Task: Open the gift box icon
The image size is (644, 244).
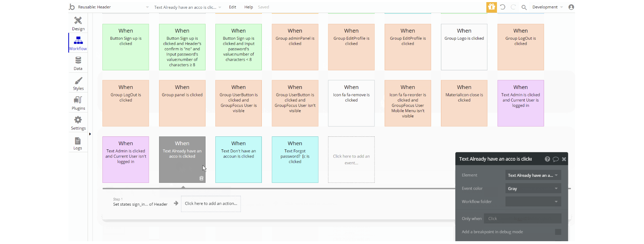Action: pos(491,7)
